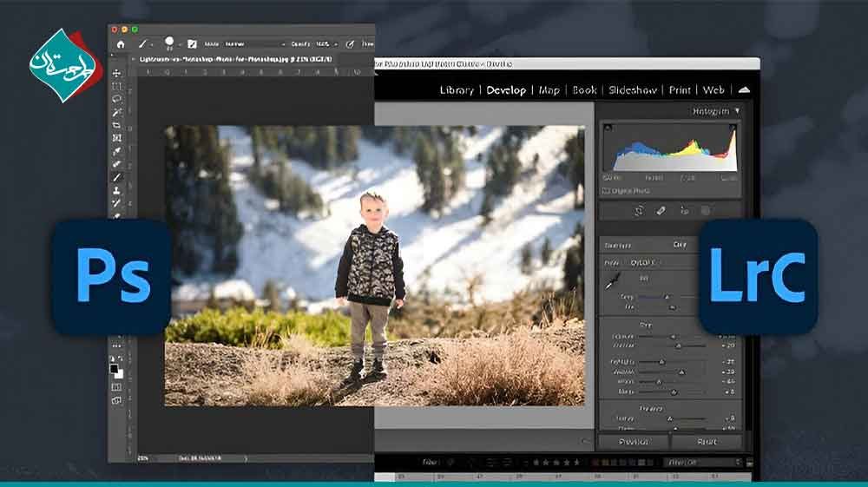The height and width of the screenshot is (487, 868).
Task: Switch to Develop module
Action: (x=506, y=89)
